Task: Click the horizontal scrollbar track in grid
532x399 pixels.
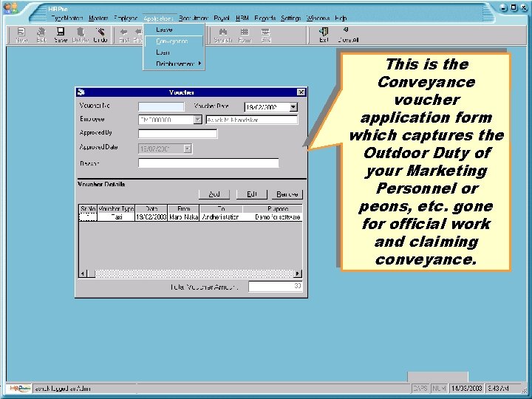Action: (x=195, y=273)
